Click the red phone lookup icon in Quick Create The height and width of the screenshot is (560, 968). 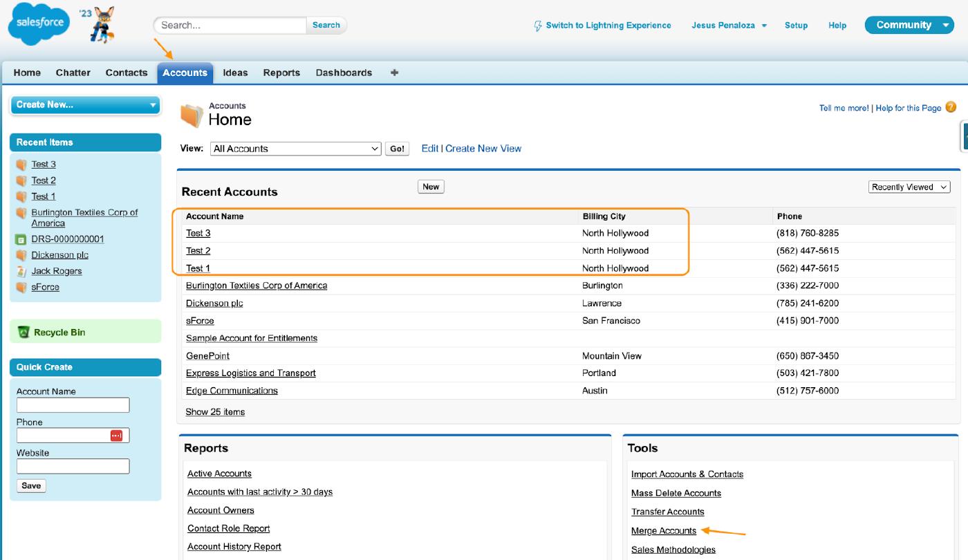[116, 436]
